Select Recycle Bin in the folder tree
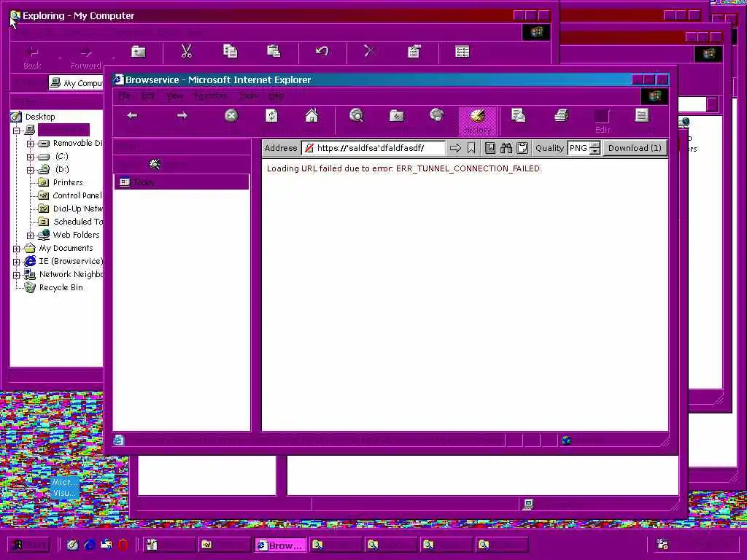 coord(61,287)
